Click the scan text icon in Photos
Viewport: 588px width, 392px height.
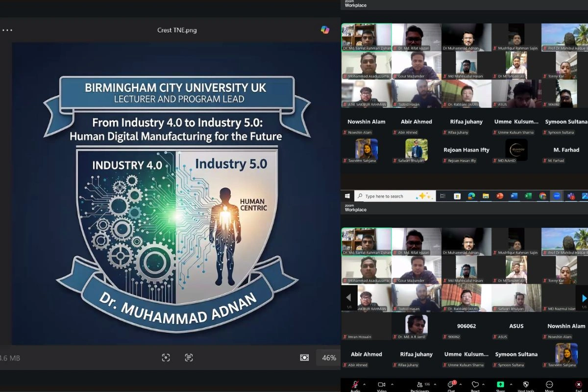(189, 358)
